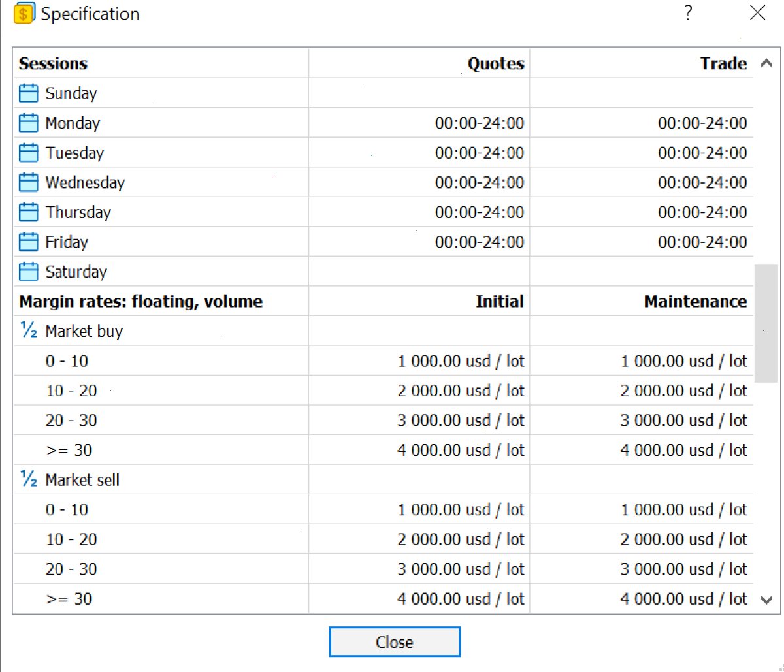Click Market buy 10 - 20 Initial margin value
Screen dimensions: 784x672
[x=461, y=391]
